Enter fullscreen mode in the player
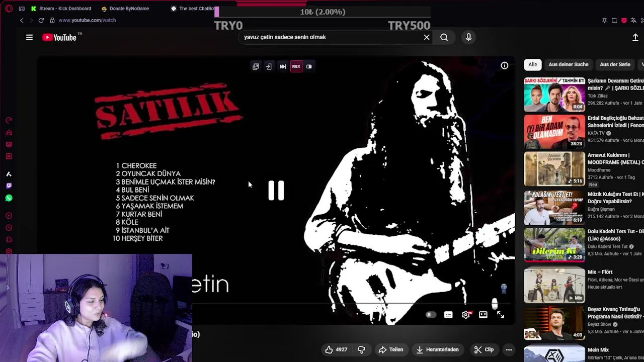The height and width of the screenshot is (362, 644). click(x=501, y=315)
